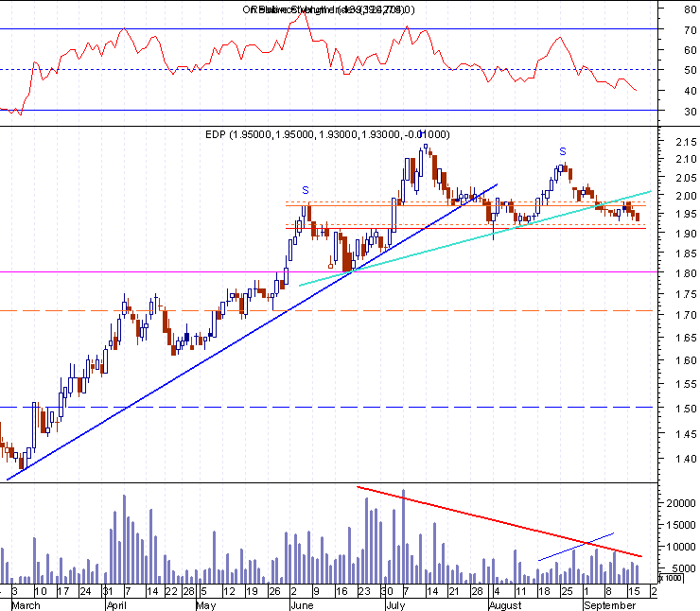
Task: Select the red downtrend line on volume
Action: coord(499,522)
